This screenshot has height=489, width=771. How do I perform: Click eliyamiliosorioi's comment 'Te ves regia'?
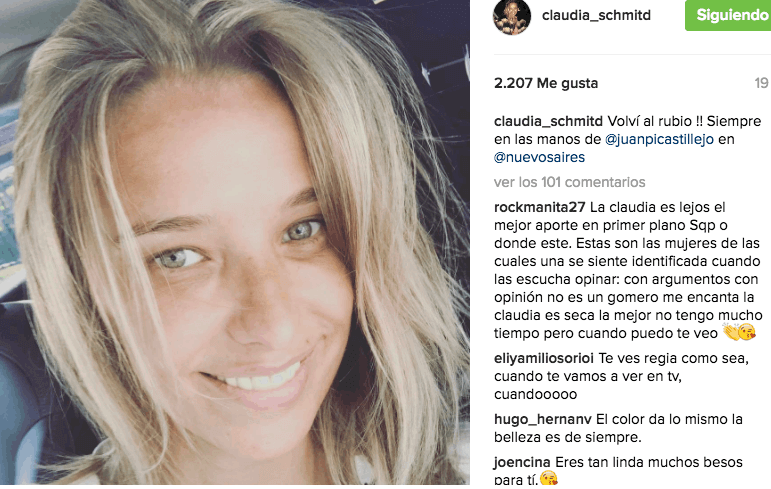click(622, 376)
